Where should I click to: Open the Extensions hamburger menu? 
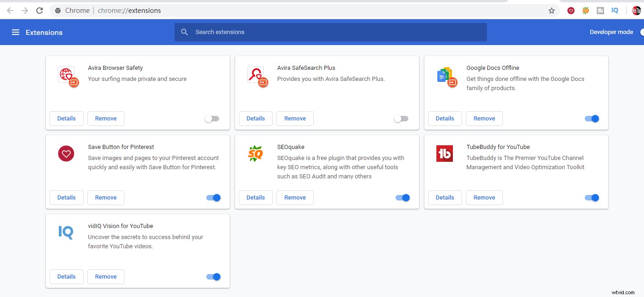pyautogui.click(x=16, y=32)
